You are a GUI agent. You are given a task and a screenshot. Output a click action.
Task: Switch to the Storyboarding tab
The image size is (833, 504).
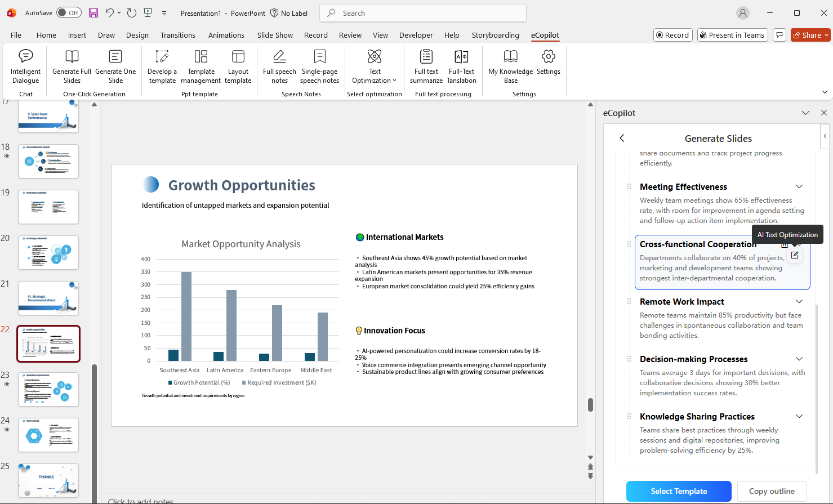pos(495,34)
